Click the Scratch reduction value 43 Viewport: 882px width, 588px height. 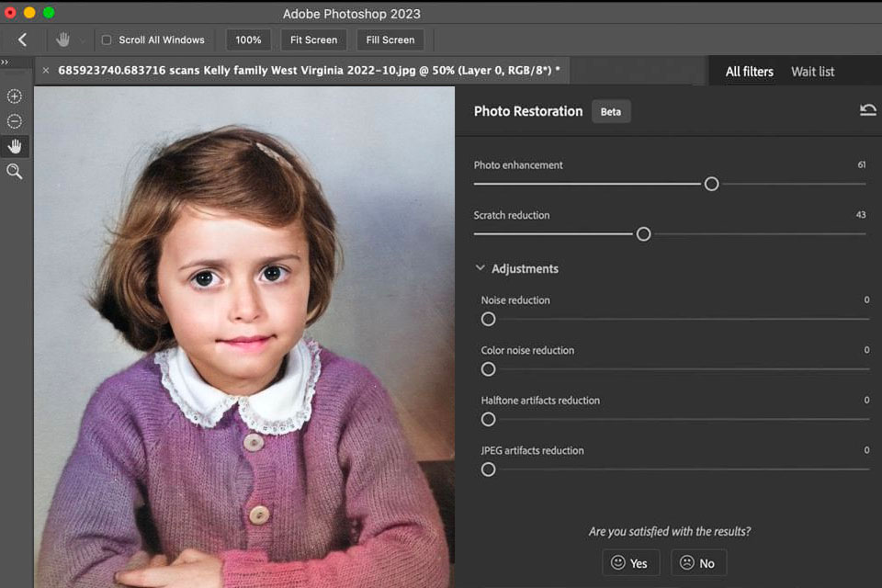pyautogui.click(x=861, y=215)
